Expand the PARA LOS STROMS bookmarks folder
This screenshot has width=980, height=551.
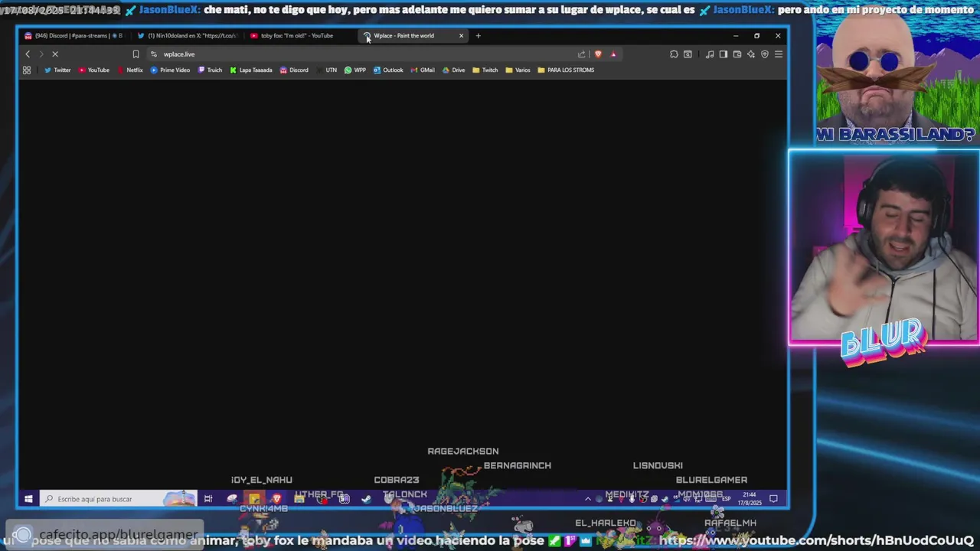[566, 70]
